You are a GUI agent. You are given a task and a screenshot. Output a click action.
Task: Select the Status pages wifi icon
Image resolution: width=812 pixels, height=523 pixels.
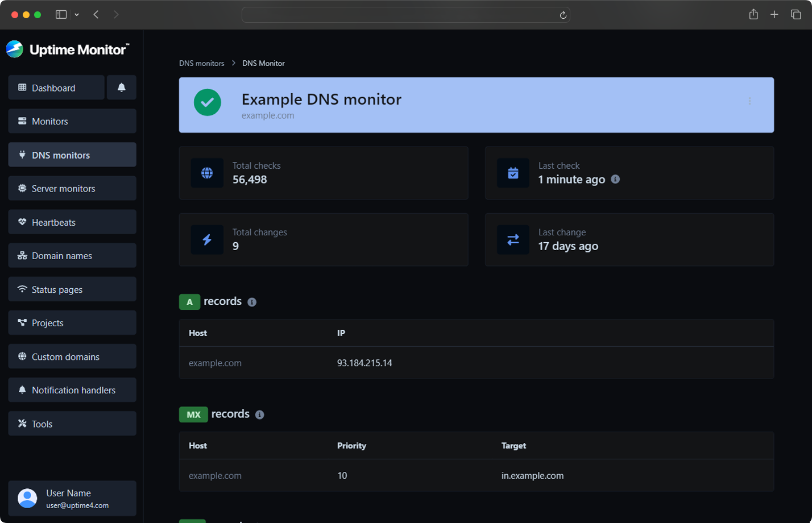[x=22, y=289]
